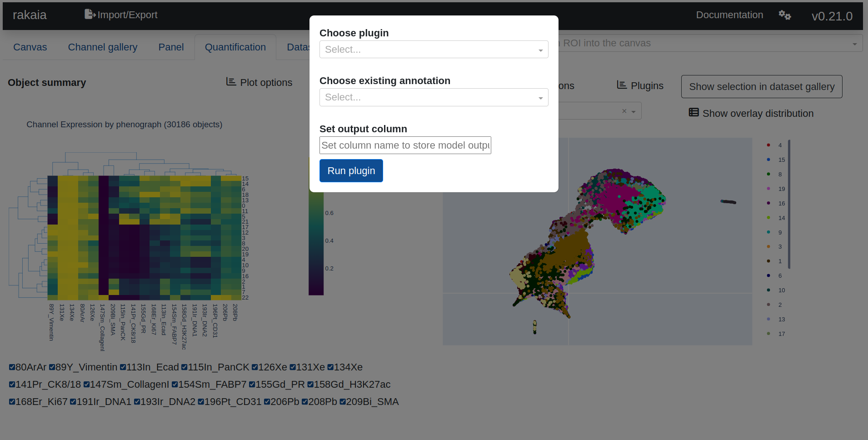Click the Plot options chart icon

(x=231, y=82)
